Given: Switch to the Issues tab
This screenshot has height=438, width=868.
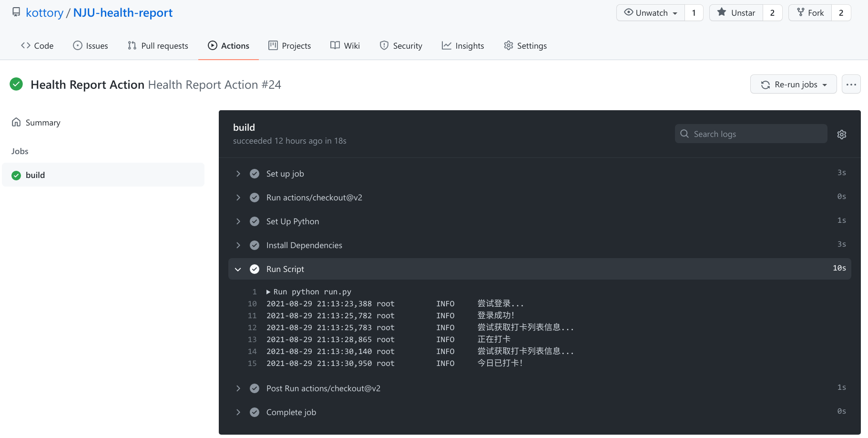Looking at the screenshot, I should tap(91, 46).
